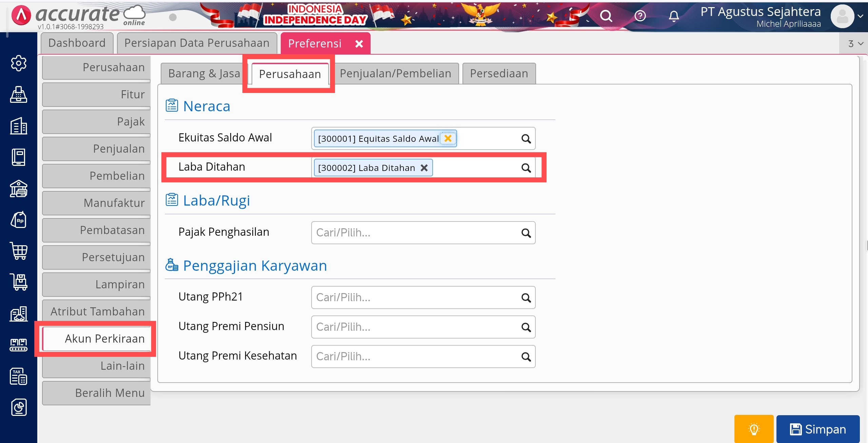The image size is (868, 443).
Task: Close the Preferensi tab
Action: [359, 44]
